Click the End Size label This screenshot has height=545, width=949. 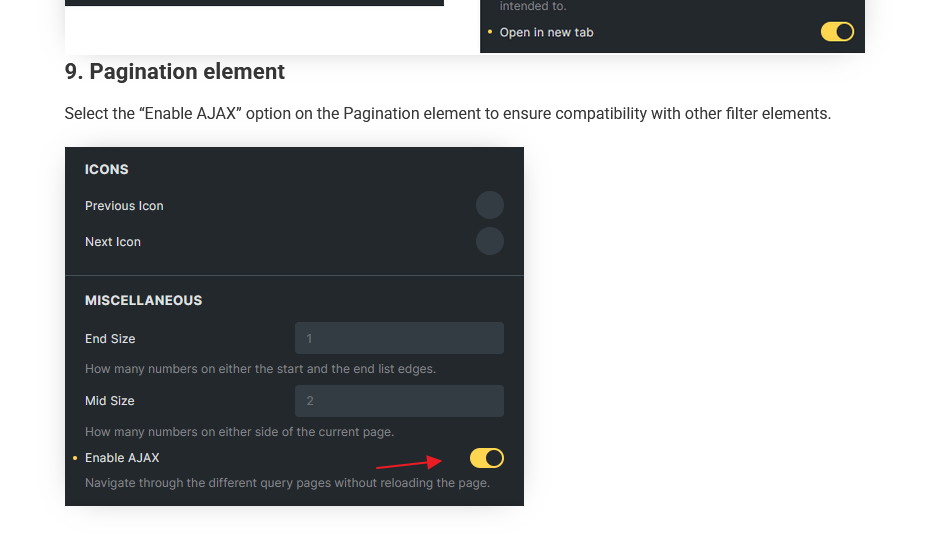tap(110, 339)
